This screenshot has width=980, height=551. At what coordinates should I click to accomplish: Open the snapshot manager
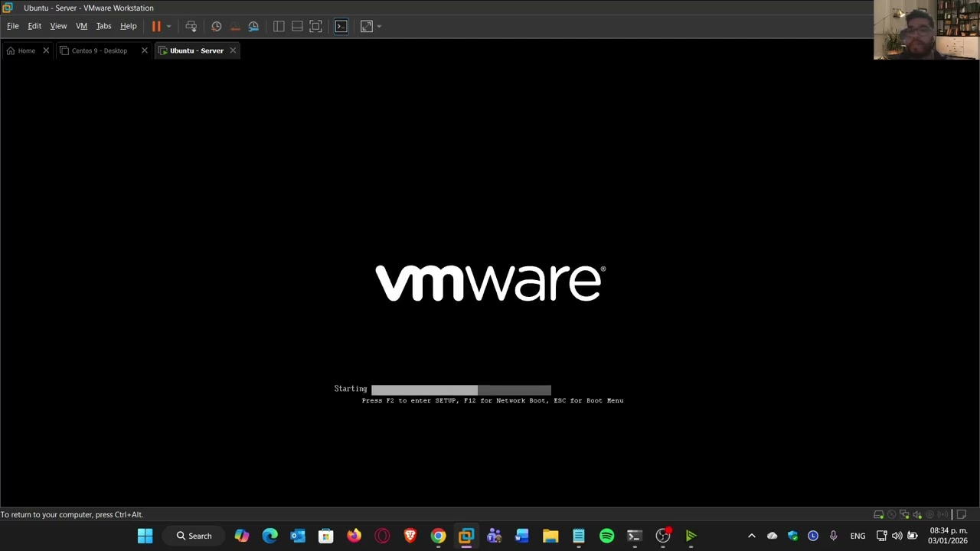click(x=253, y=26)
